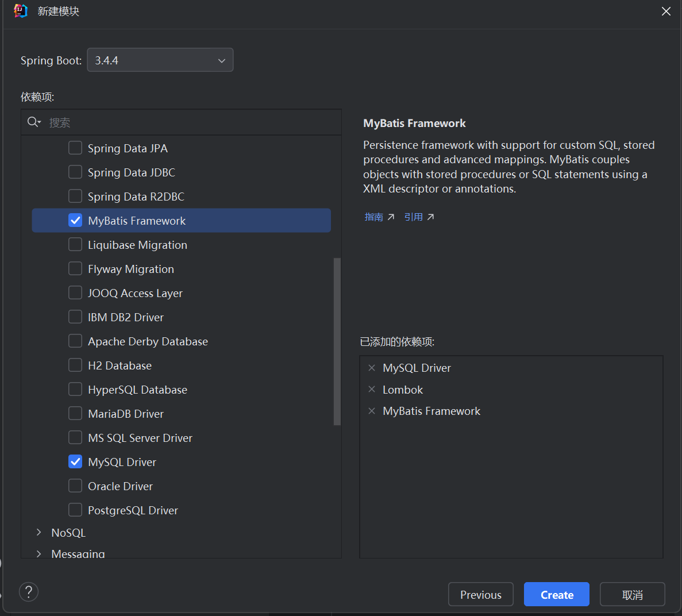The image size is (682, 616).
Task: Tick Apache Derby Database checkbox
Action: pyautogui.click(x=75, y=341)
